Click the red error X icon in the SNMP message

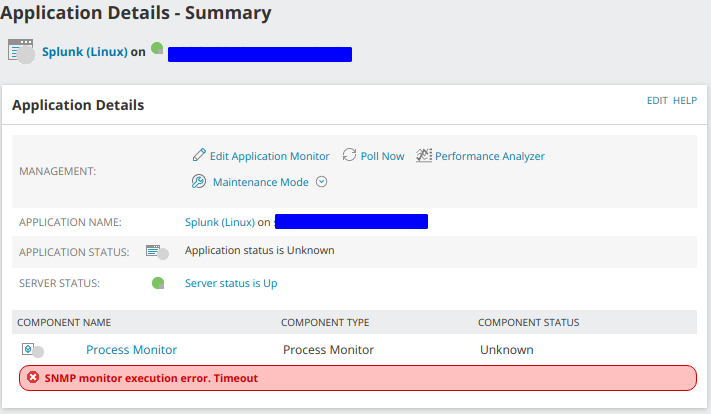pos(33,377)
